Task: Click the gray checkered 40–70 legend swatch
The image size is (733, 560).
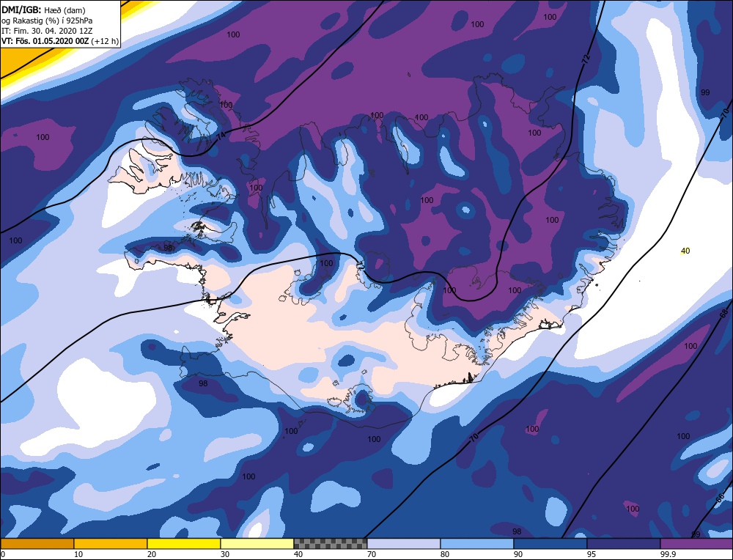Action: [331, 544]
